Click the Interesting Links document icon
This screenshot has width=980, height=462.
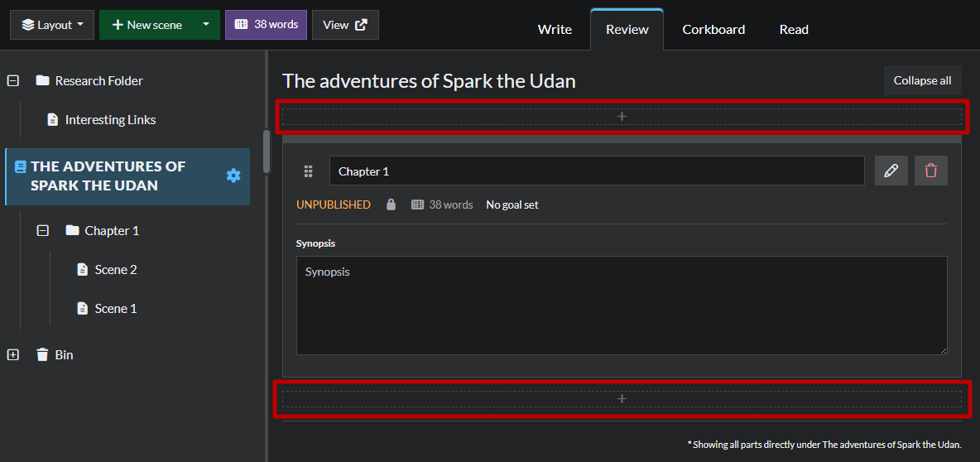pos(53,119)
